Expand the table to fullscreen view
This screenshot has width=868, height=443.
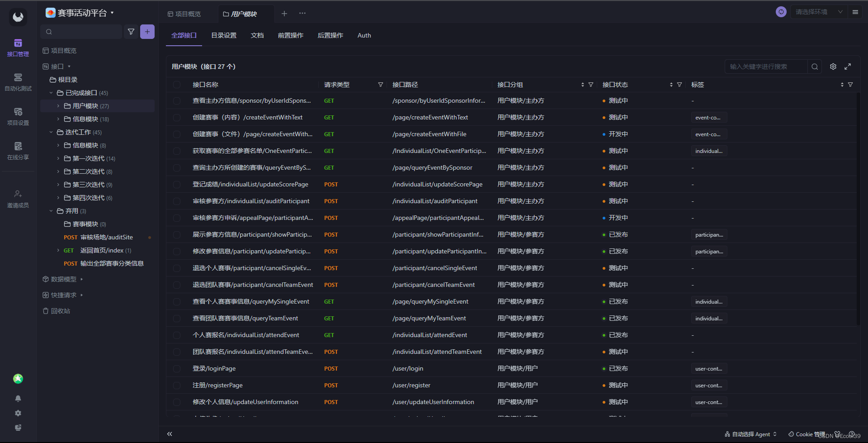tap(848, 67)
